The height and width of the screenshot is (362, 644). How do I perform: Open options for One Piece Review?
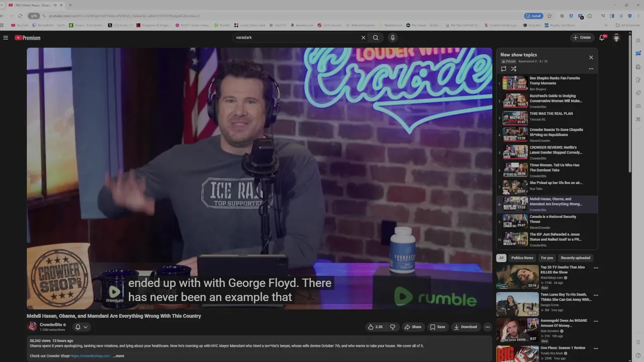[596, 348]
